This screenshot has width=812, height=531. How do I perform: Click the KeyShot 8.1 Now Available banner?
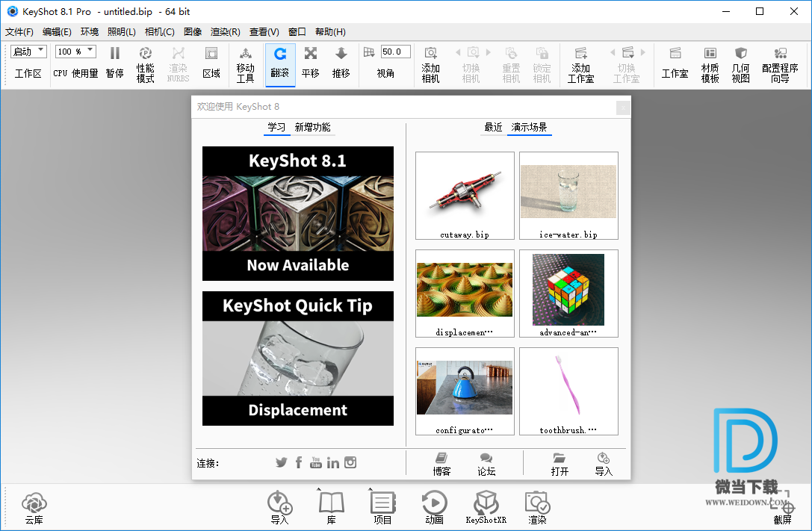(298, 214)
